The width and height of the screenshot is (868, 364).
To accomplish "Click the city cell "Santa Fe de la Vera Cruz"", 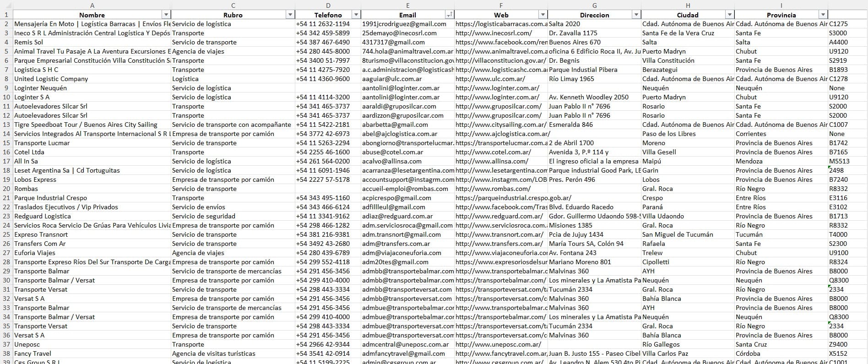I will tap(688, 33).
